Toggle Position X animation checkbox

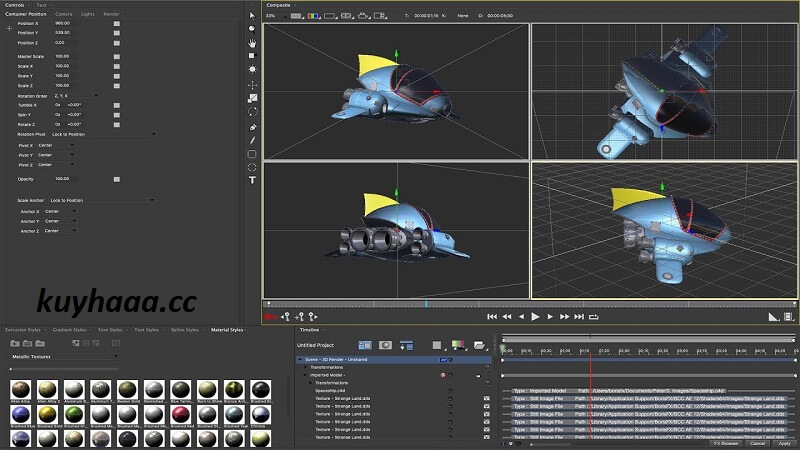[117, 23]
